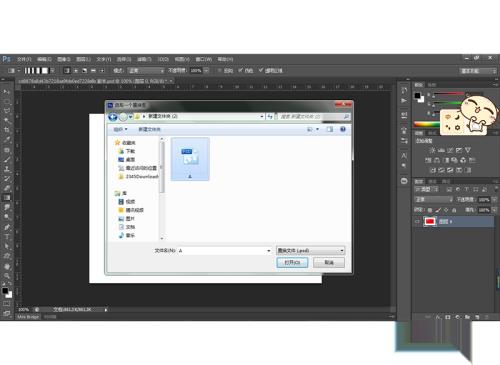Open the 窗口(W) Window menu
Viewport: 500px width, 365px height.
[203, 59]
